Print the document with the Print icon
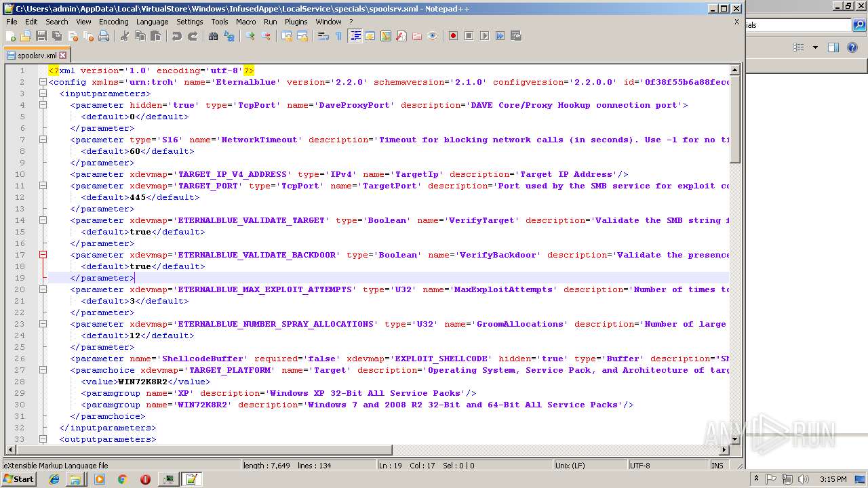 tap(104, 36)
